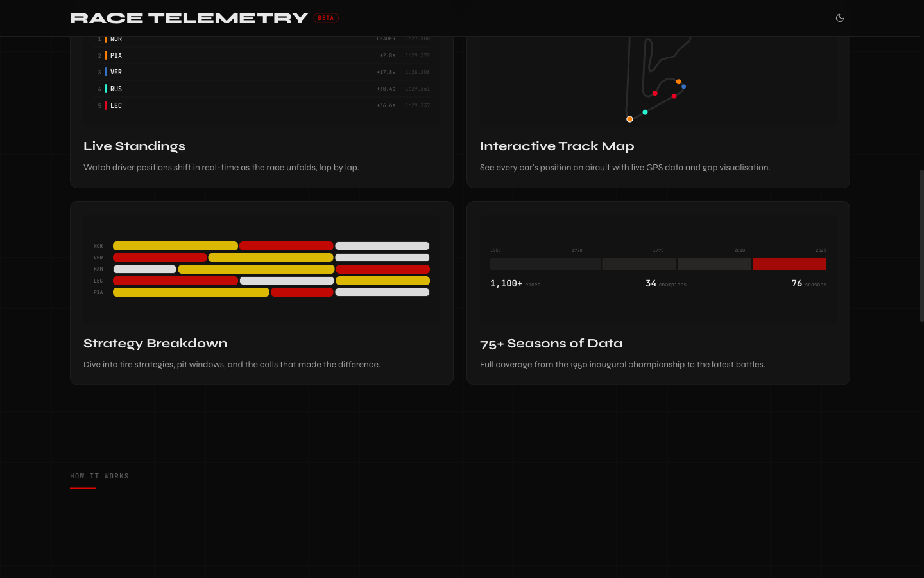Click HAM's red stint bar in Strategy Breakdown
Screen dimensions: 924x578
tap(382, 269)
